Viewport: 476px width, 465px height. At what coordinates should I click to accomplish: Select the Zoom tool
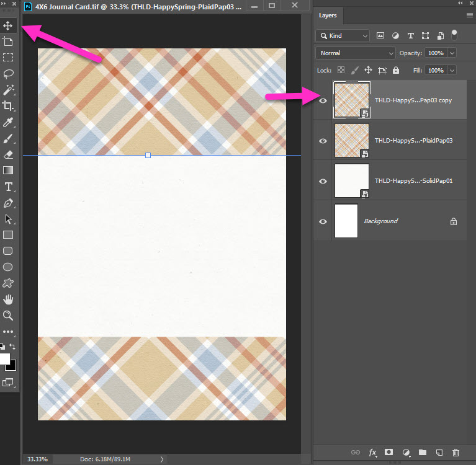coord(8,316)
